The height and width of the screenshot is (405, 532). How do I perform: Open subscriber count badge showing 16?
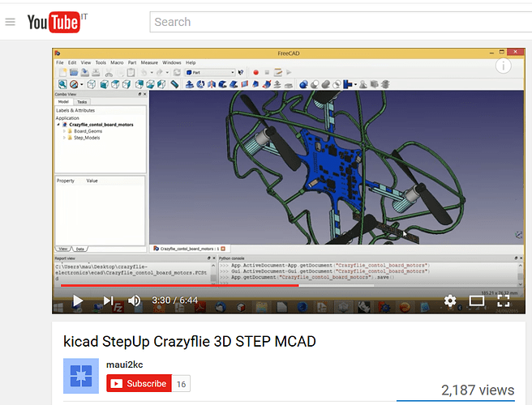[x=181, y=384]
